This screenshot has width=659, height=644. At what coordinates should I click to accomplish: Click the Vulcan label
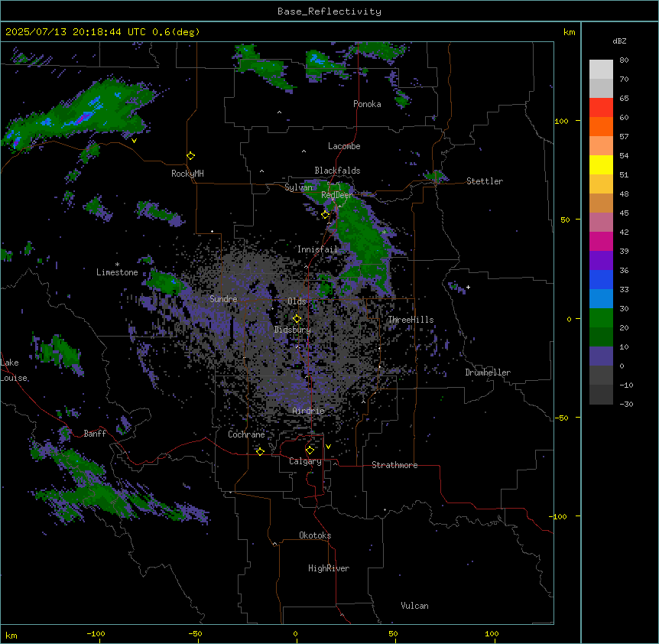click(414, 606)
